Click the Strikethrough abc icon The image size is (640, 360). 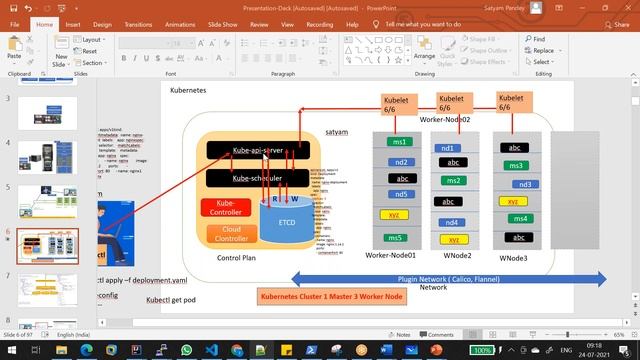pos(169,58)
